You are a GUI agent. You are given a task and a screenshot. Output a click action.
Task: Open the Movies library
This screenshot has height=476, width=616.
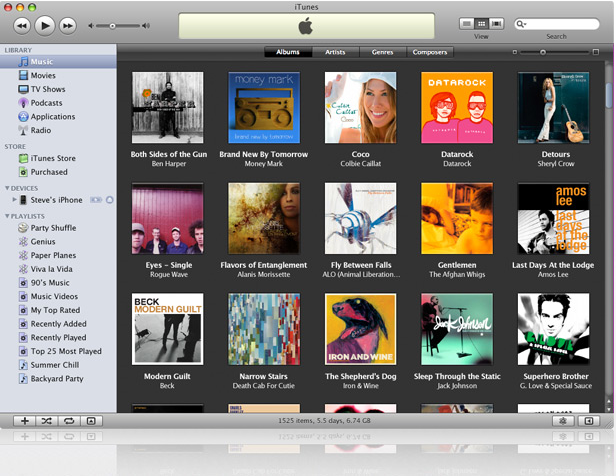[58, 75]
